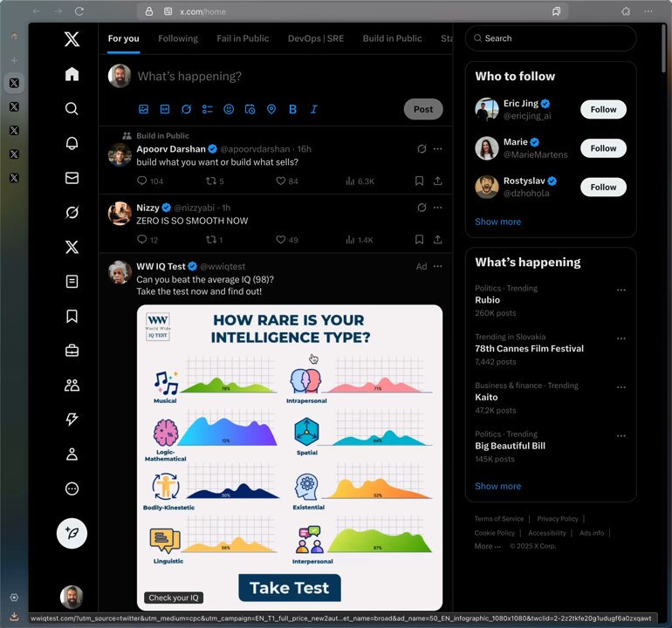Open options for 78th Cannes Film Festival trend

coord(621,338)
